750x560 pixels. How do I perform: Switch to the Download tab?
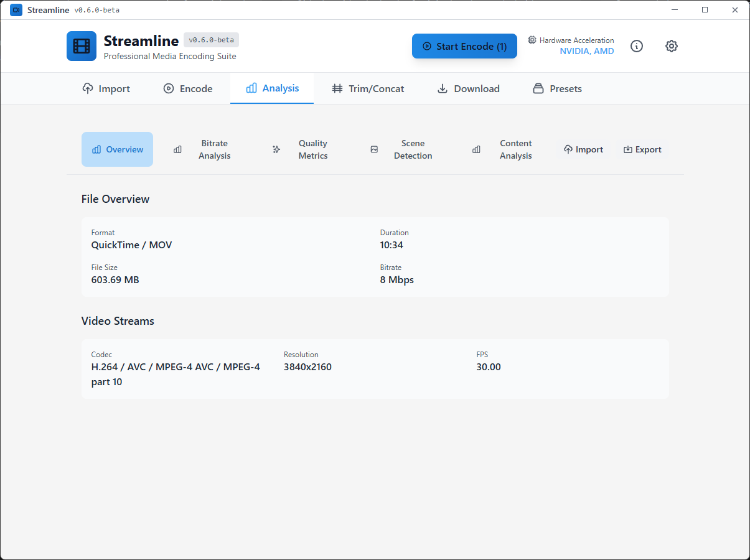468,88
